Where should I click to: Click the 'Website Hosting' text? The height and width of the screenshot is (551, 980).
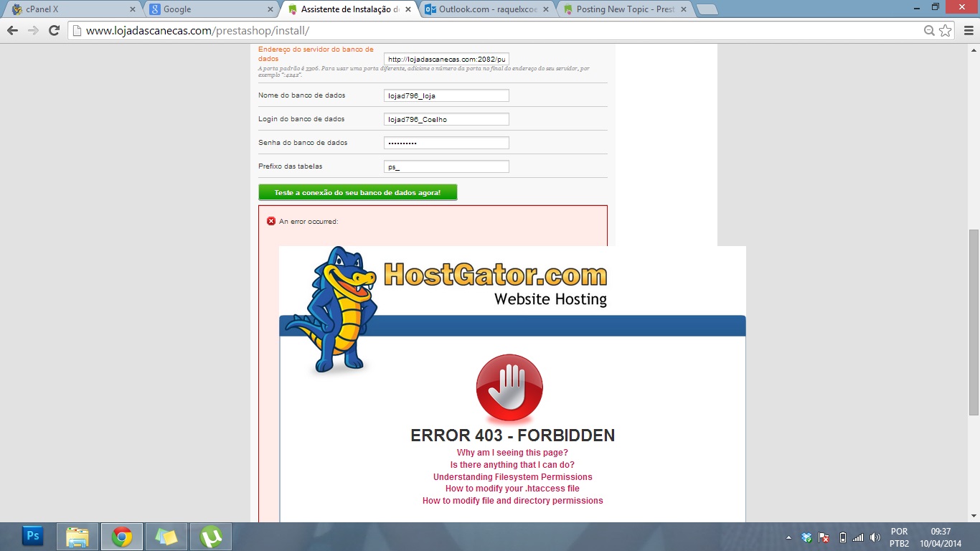click(550, 299)
